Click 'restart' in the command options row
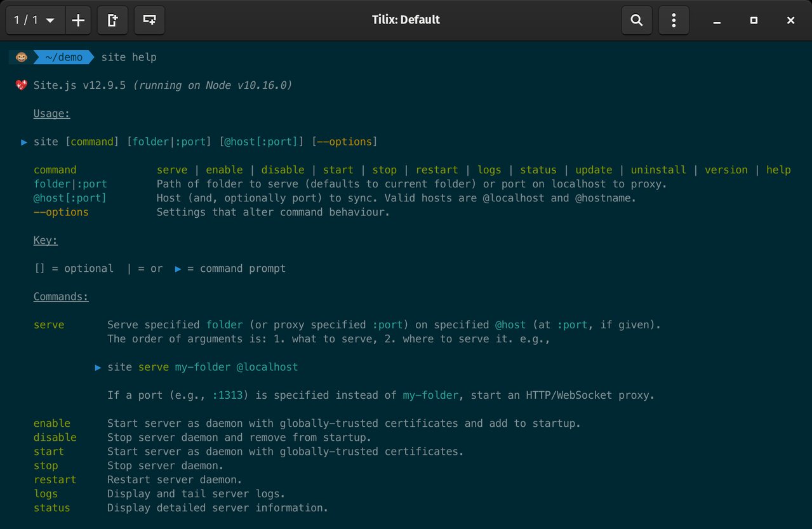 437,170
